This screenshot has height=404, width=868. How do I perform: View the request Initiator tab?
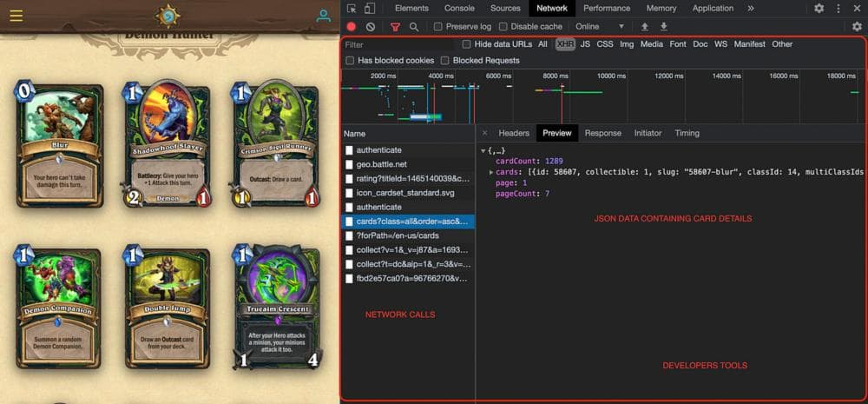coord(648,133)
